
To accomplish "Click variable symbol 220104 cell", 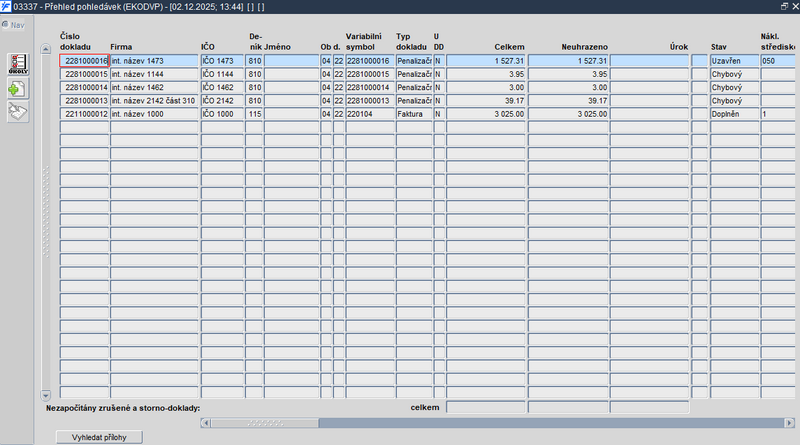I will coord(370,114).
